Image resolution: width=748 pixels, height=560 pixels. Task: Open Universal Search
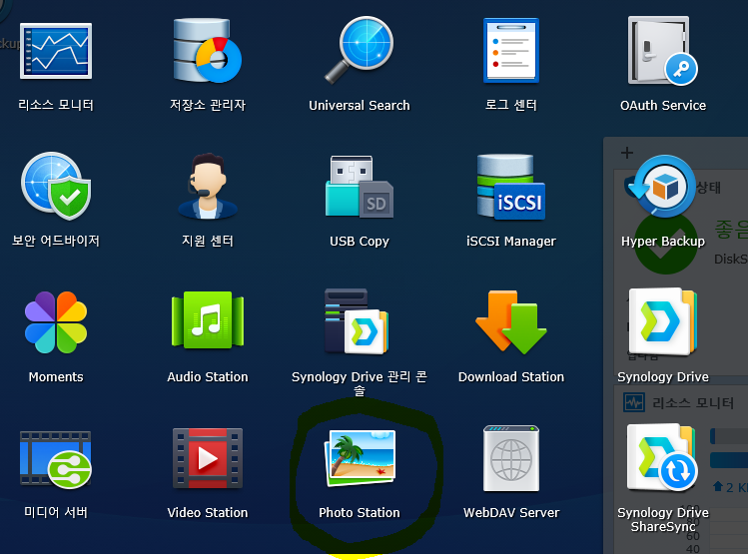tap(360, 50)
